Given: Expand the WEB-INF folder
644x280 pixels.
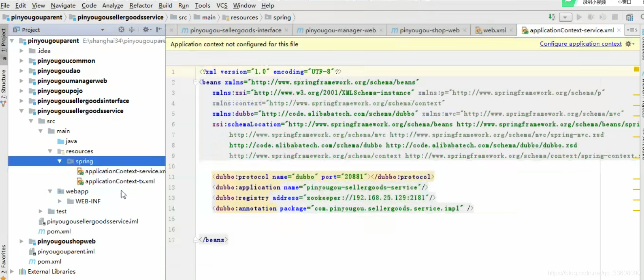Looking at the screenshot, I should click(x=59, y=201).
